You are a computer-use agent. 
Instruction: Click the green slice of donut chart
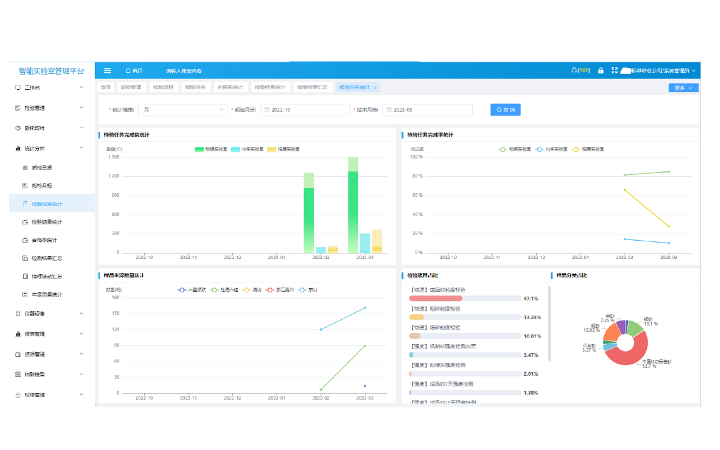point(635,328)
